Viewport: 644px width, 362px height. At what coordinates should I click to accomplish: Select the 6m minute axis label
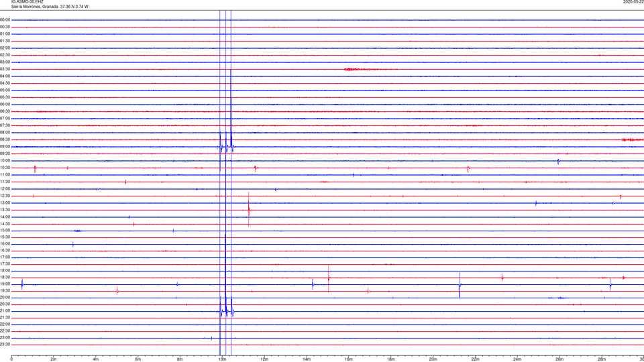click(x=138, y=359)
